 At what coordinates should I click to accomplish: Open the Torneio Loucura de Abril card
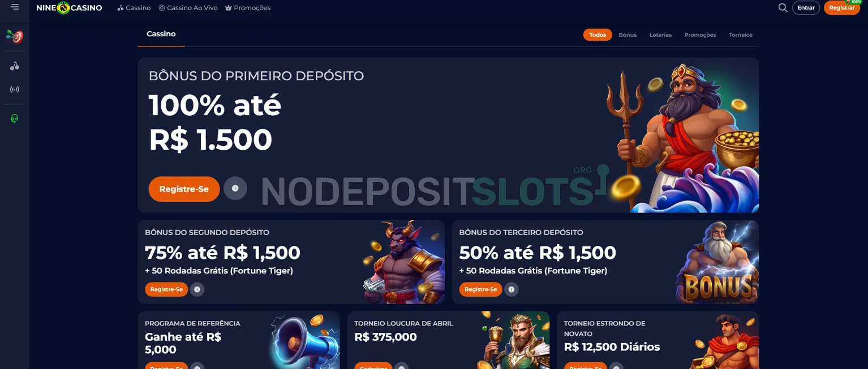(448, 340)
